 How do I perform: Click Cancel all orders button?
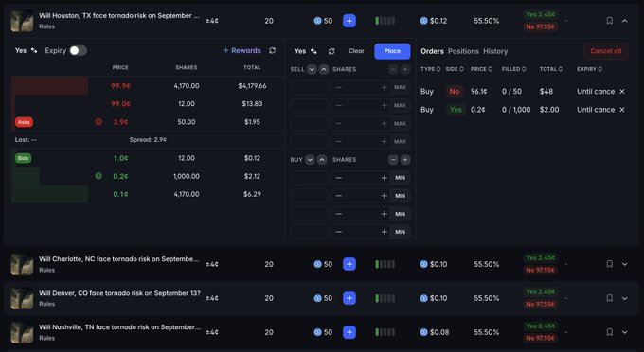(605, 51)
